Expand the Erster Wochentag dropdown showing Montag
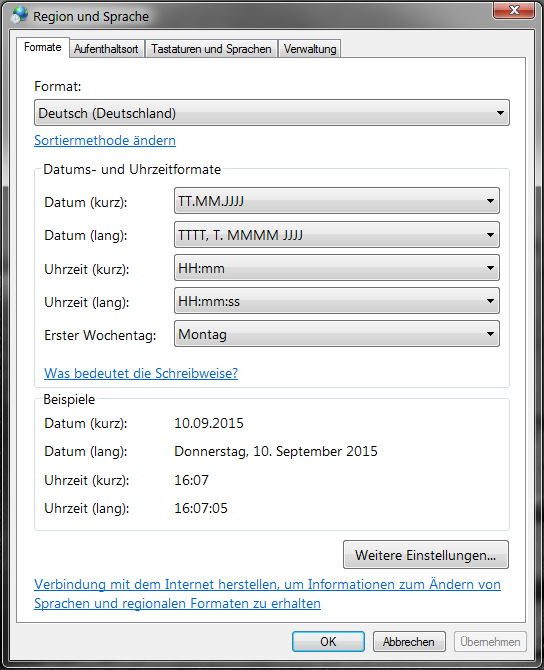544x670 pixels. (x=337, y=334)
